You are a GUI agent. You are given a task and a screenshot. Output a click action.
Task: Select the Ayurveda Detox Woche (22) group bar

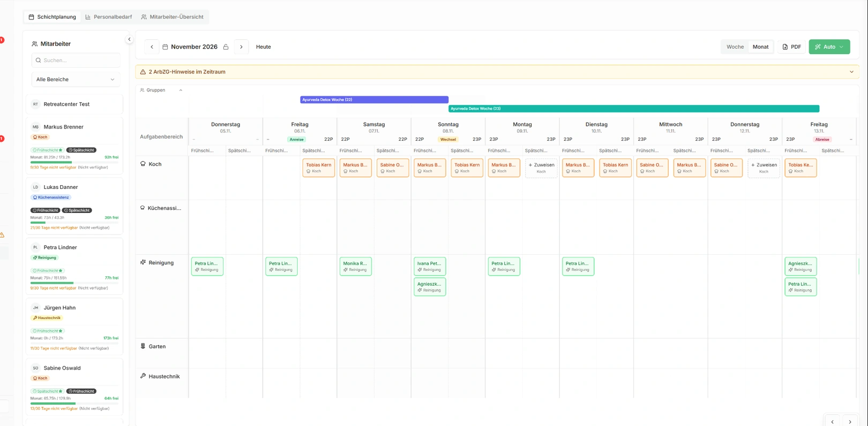pos(374,100)
